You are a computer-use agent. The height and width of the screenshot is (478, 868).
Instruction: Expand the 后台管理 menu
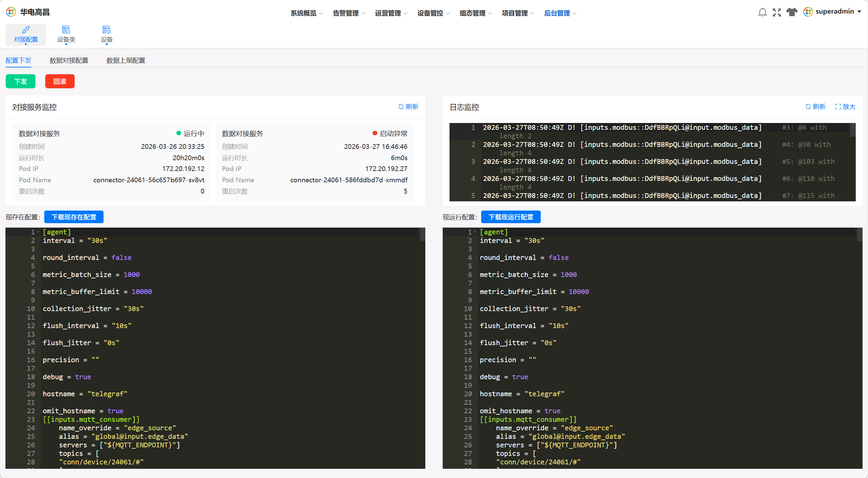[560, 13]
